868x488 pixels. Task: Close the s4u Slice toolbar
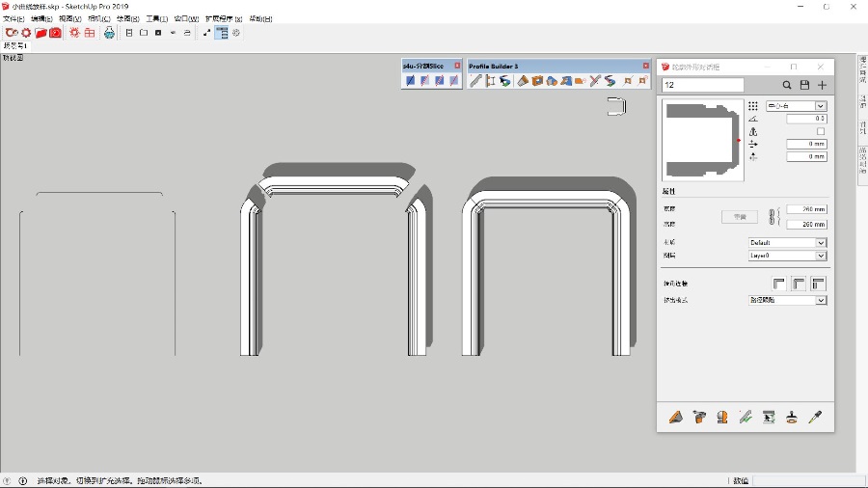[457, 66]
